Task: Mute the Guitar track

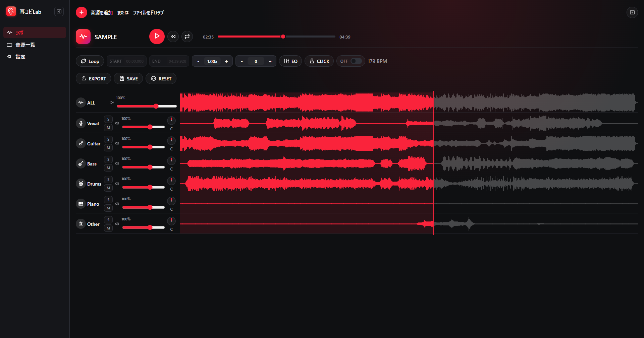Action: click(x=108, y=148)
